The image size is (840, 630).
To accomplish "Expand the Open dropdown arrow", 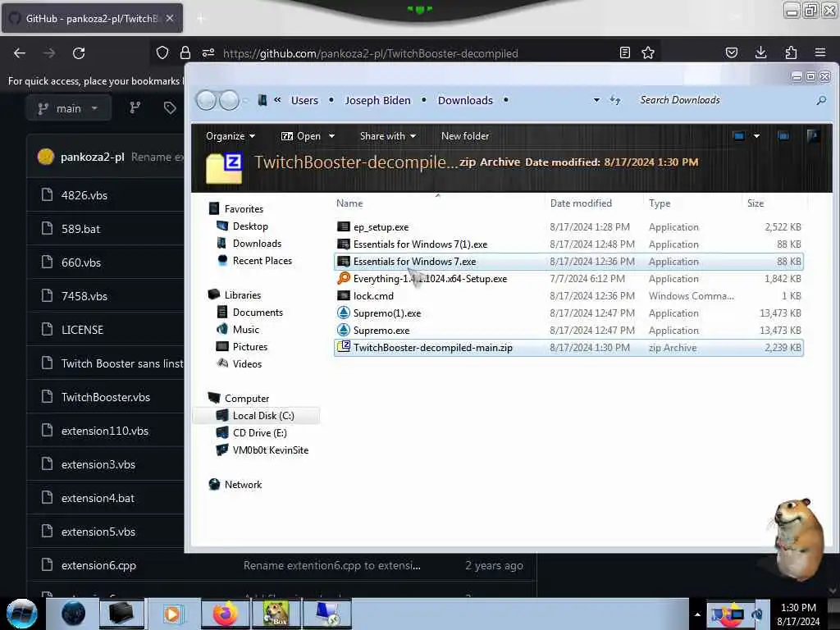I will pyautogui.click(x=331, y=136).
